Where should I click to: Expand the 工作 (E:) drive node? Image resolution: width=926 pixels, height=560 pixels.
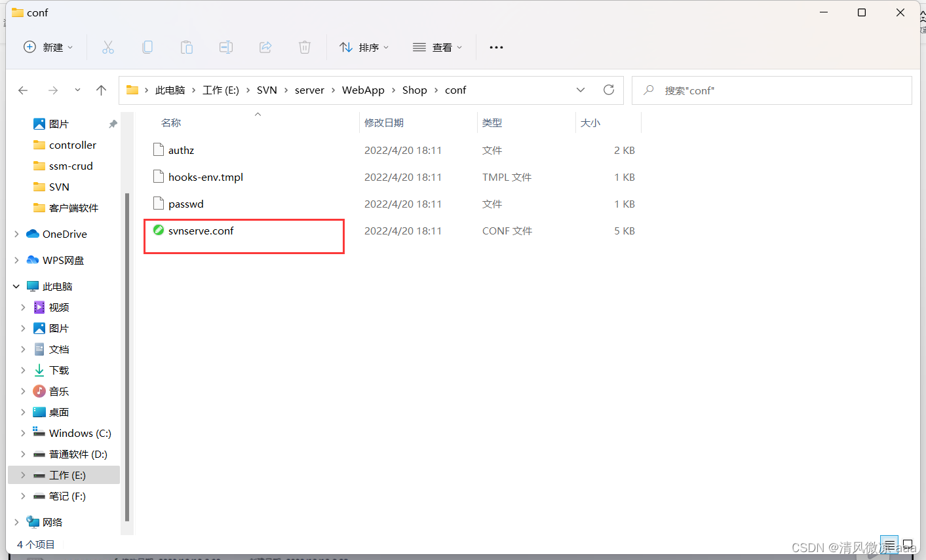pos(23,475)
